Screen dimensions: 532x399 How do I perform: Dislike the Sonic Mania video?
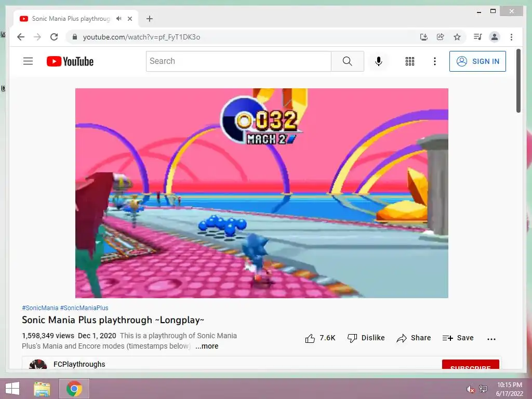click(x=366, y=338)
